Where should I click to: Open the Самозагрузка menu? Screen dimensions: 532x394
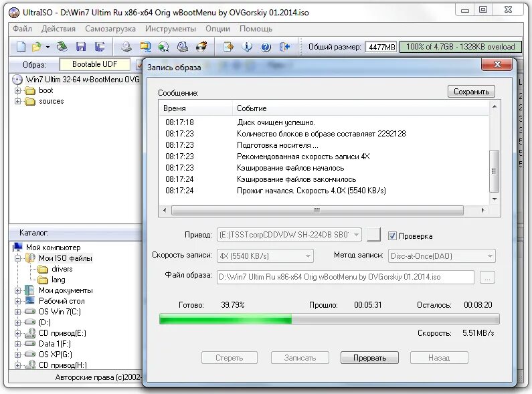[110, 29]
